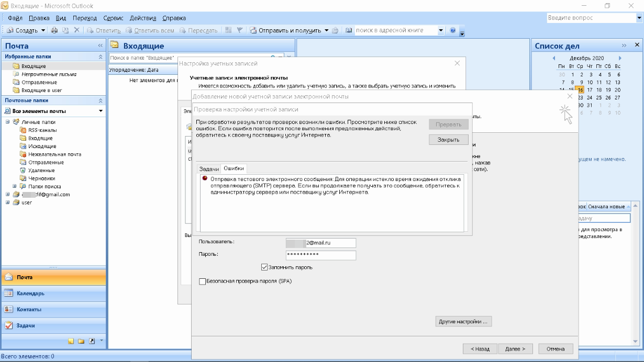
Task: Open the Нежелательная почта junk folder
Action: (x=54, y=154)
